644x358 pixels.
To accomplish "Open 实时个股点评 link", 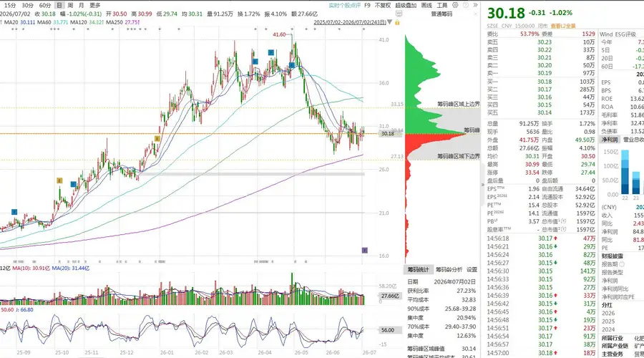I will 345,5.
